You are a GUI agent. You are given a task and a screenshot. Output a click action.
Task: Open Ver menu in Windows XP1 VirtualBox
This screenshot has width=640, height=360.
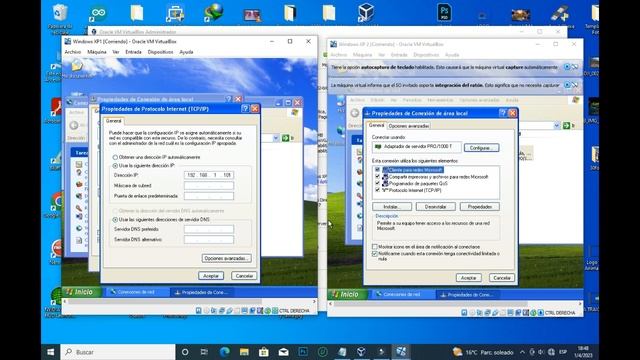pyautogui.click(x=116, y=52)
